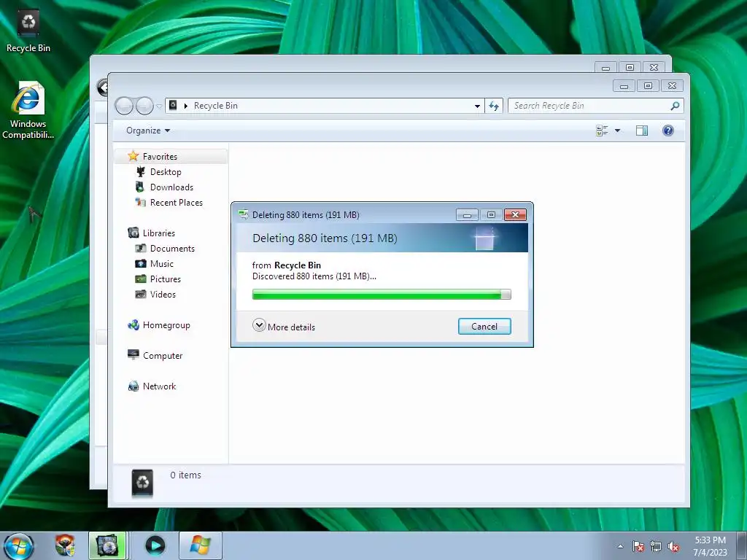Open the Pictures library

click(x=166, y=279)
